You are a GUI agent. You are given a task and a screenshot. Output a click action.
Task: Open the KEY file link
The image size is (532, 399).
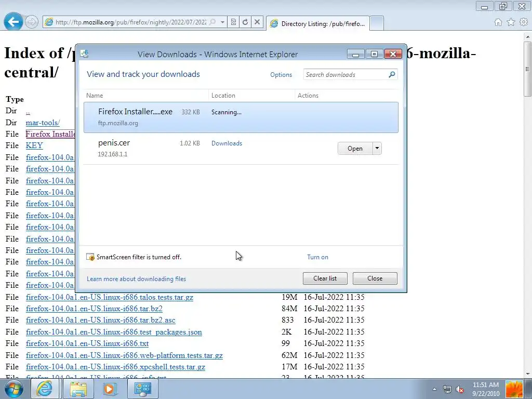[x=34, y=145]
